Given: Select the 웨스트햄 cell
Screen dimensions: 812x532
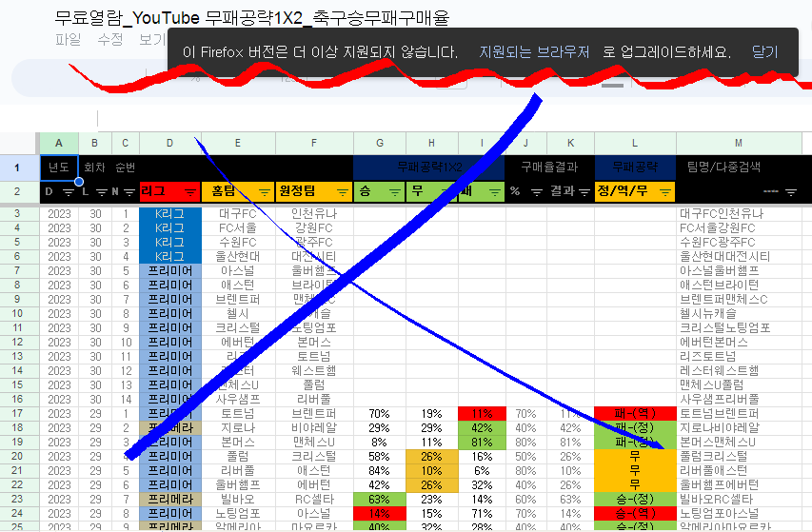Looking at the screenshot, I should [314, 370].
